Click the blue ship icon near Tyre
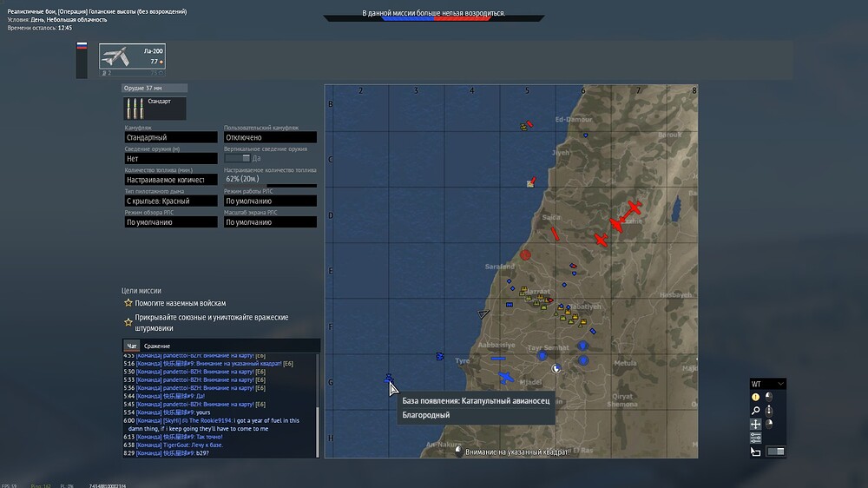The width and height of the screenshot is (868, 488). pyautogui.click(x=439, y=356)
